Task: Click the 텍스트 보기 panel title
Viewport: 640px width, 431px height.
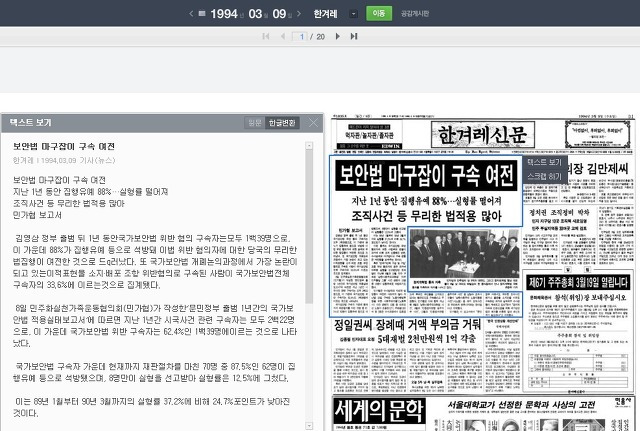Action: coord(31,122)
